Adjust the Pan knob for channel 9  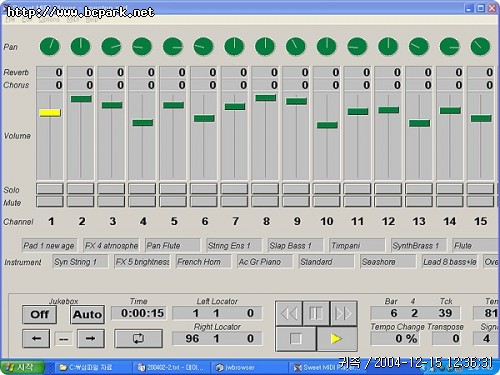click(296, 46)
